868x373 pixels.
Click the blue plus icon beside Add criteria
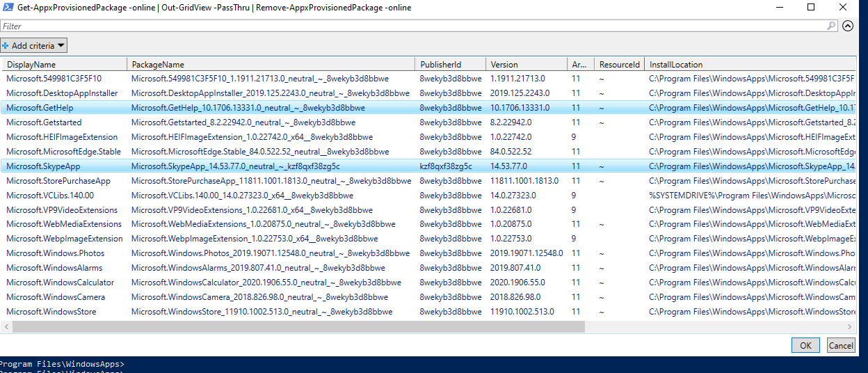pos(6,46)
